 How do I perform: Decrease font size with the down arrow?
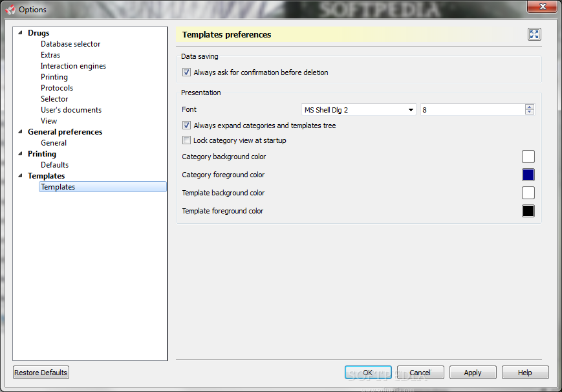(x=530, y=113)
